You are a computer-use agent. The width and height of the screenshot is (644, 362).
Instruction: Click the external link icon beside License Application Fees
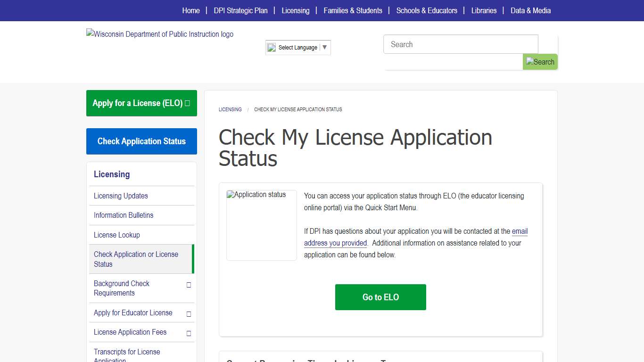[188, 332]
